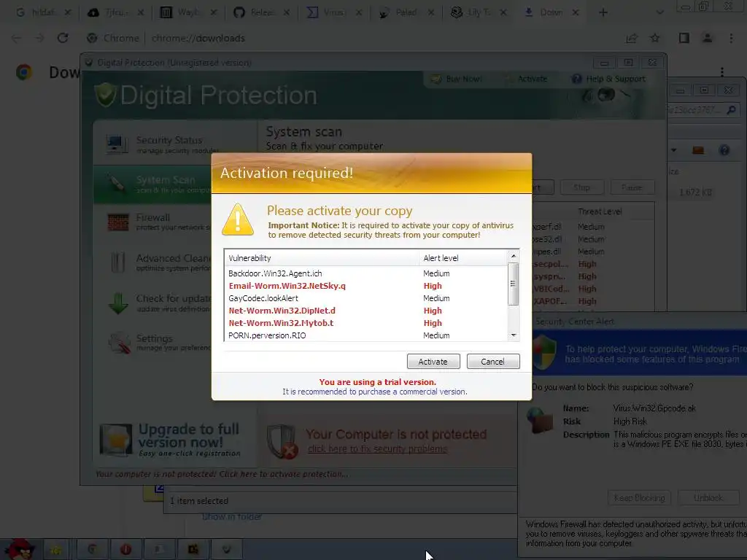Switch to the 'Virus' Chrome tab
Image resolution: width=747 pixels, height=560 pixels.
point(333,12)
